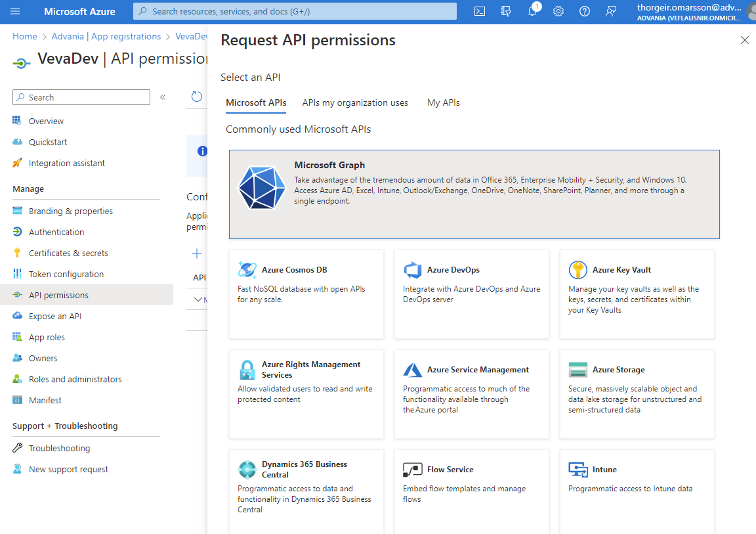The width and height of the screenshot is (756, 534).
Task: Switch to Microsoft APIs tab
Action: (x=256, y=102)
